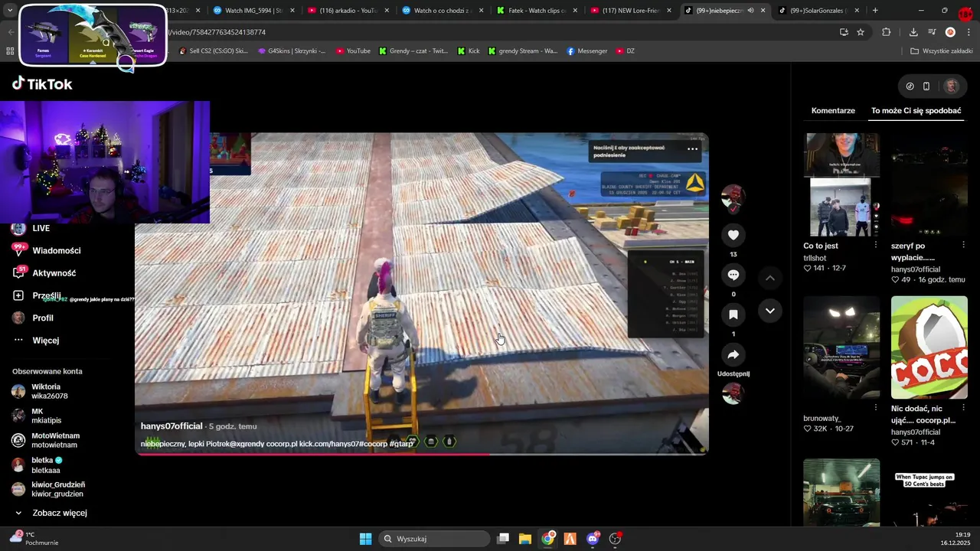Open the three-dot options on the video
Viewport: 980px width, 551px height.
click(x=692, y=148)
